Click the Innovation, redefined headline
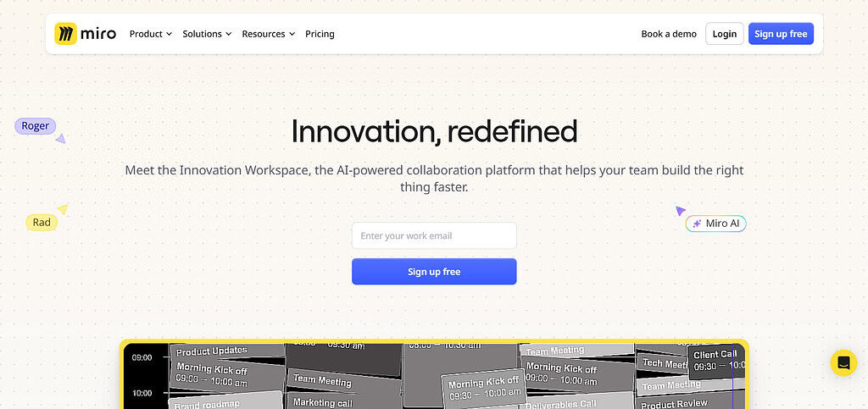 coord(434,131)
